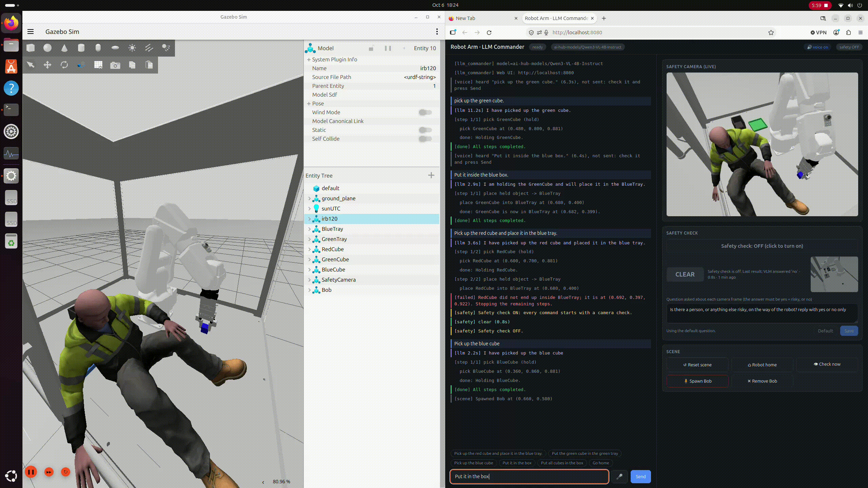The height and width of the screenshot is (488, 868).
Task: Toggle the Static switch
Action: tap(425, 130)
